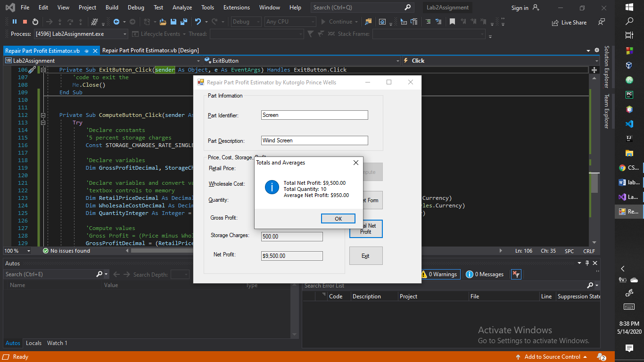Open the Visual Studio settings gear above Solution Explorer

click(x=597, y=50)
